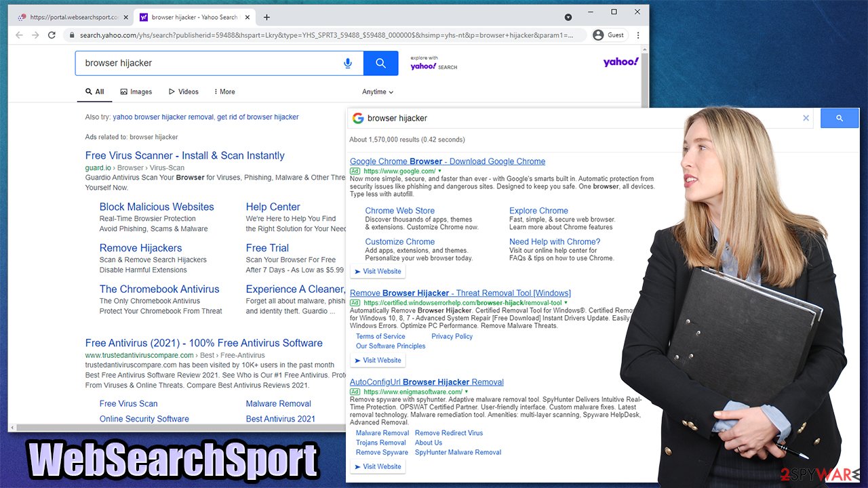This screenshot has height=488, width=868.
Task: Select the All results tab
Action: coord(94,91)
